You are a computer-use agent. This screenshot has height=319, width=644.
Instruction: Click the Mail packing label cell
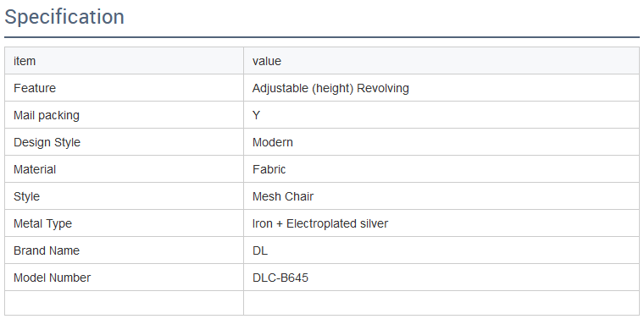[124, 115]
